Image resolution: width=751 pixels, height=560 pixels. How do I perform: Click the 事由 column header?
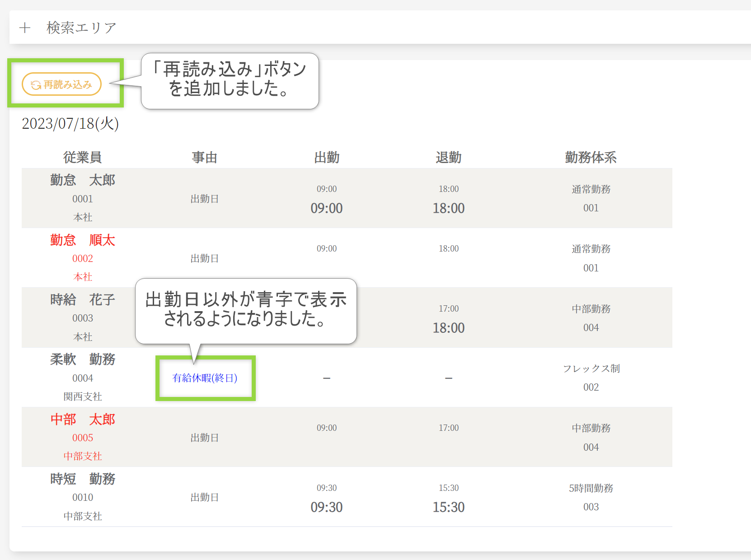[205, 157]
